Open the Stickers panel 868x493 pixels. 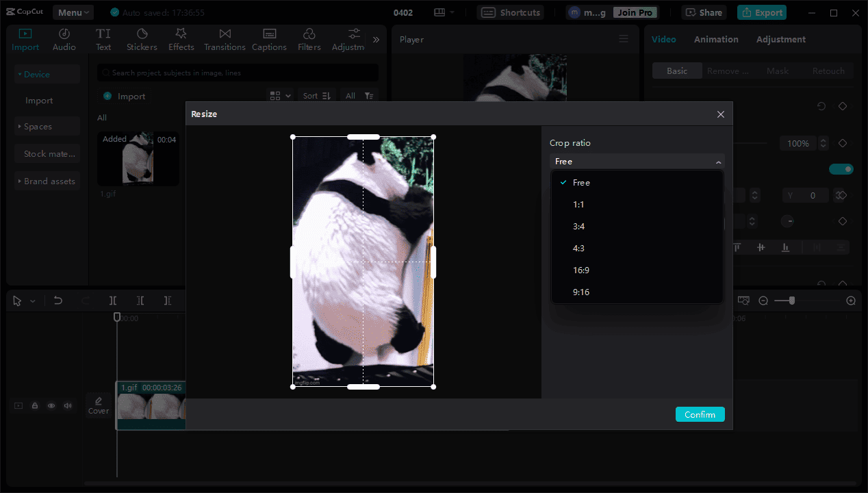point(142,38)
